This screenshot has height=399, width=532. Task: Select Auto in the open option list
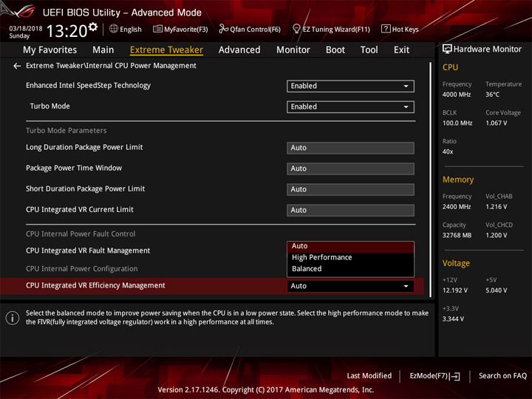click(x=350, y=246)
